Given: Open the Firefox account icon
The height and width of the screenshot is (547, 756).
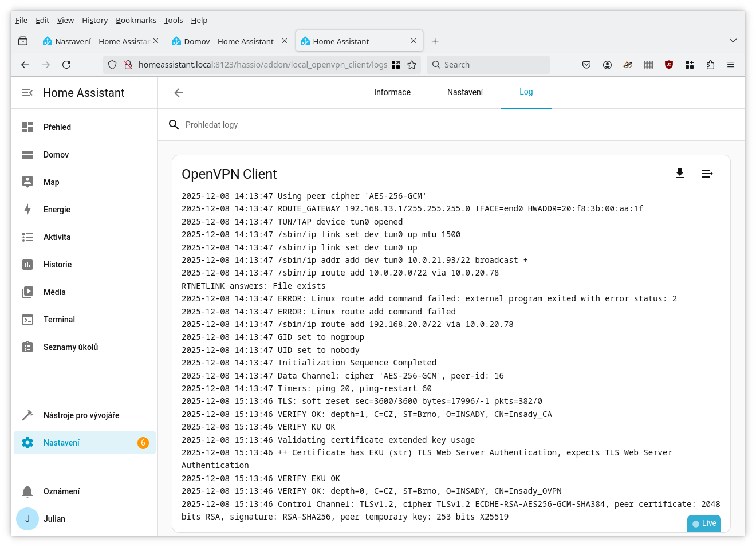Looking at the screenshot, I should point(607,65).
